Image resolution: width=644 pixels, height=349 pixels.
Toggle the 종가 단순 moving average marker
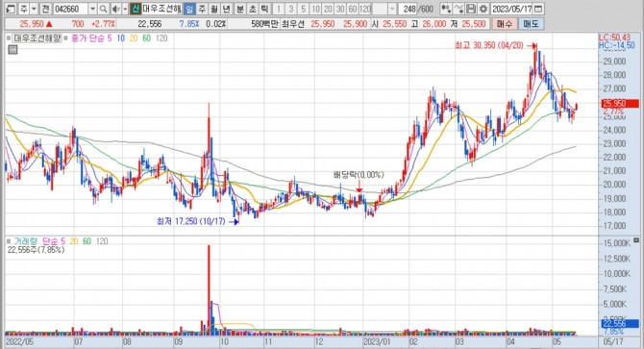(65, 38)
